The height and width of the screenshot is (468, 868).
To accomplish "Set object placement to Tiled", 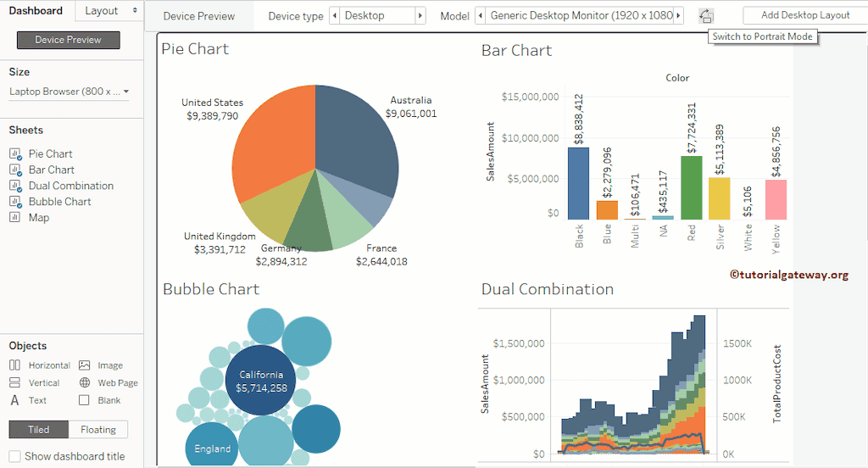I will click(39, 430).
